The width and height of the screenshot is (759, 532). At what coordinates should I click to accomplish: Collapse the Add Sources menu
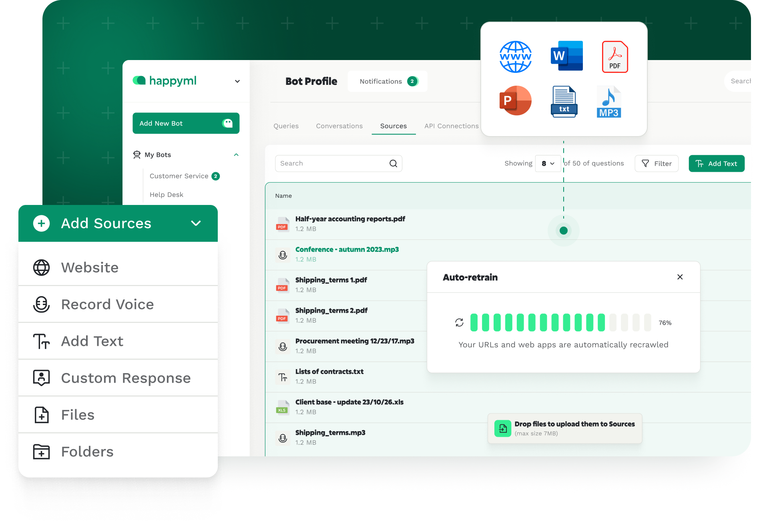(196, 223)
